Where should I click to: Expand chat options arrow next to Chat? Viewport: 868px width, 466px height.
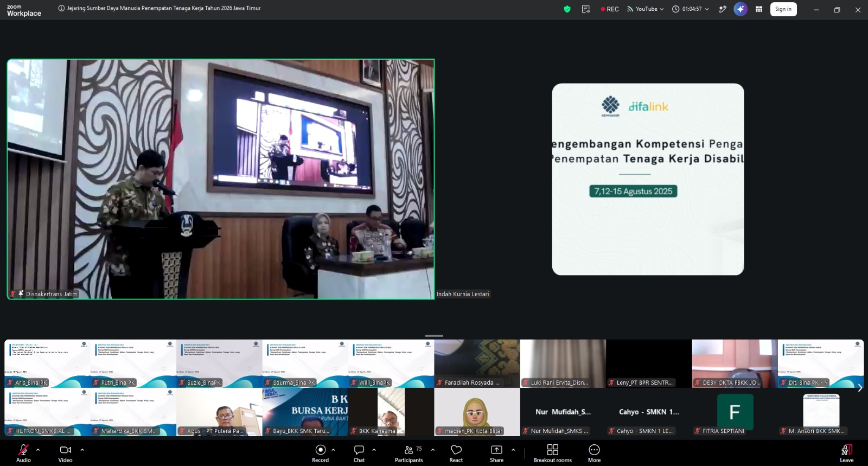(x=374, y=450)
